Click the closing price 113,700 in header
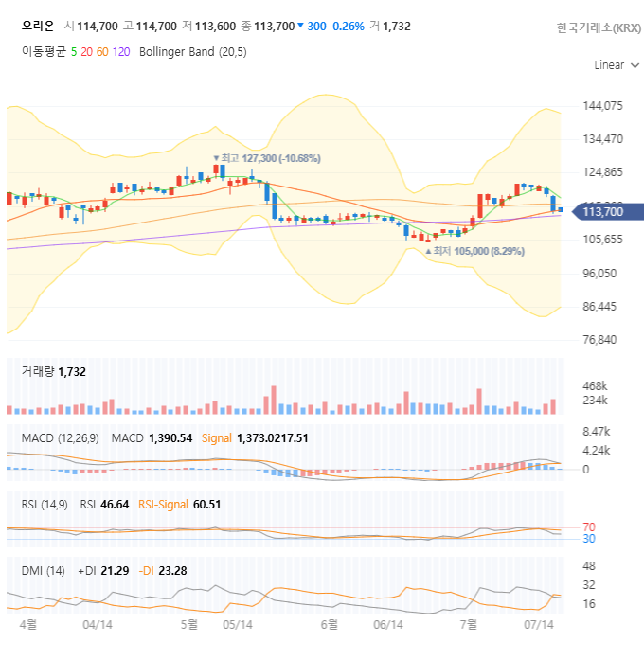This screenshot has width=644, height=660. point(274,27)
